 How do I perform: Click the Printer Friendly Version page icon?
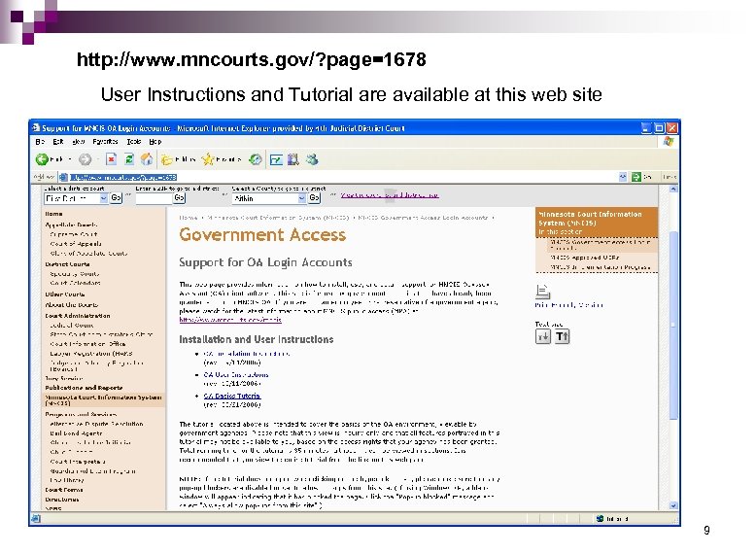(543, 292)
